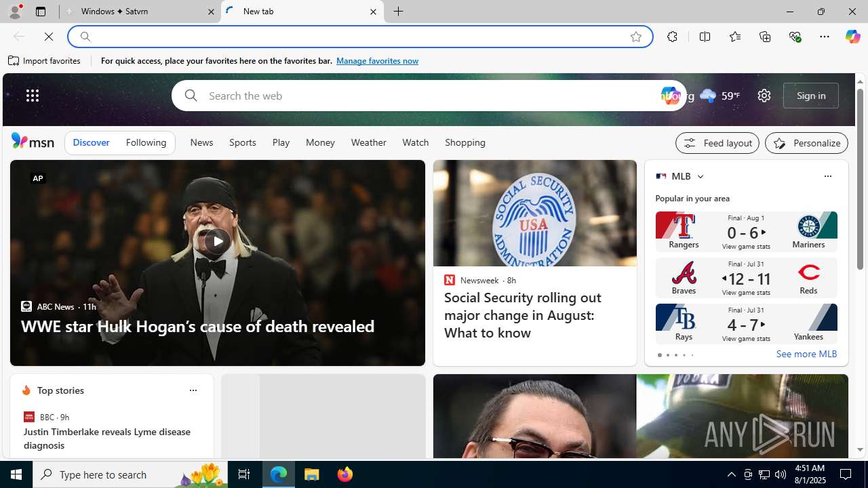Select the fourth MLB carousel dot
Viewport: 868px width, 488px height.
click(x=684, y=355)
